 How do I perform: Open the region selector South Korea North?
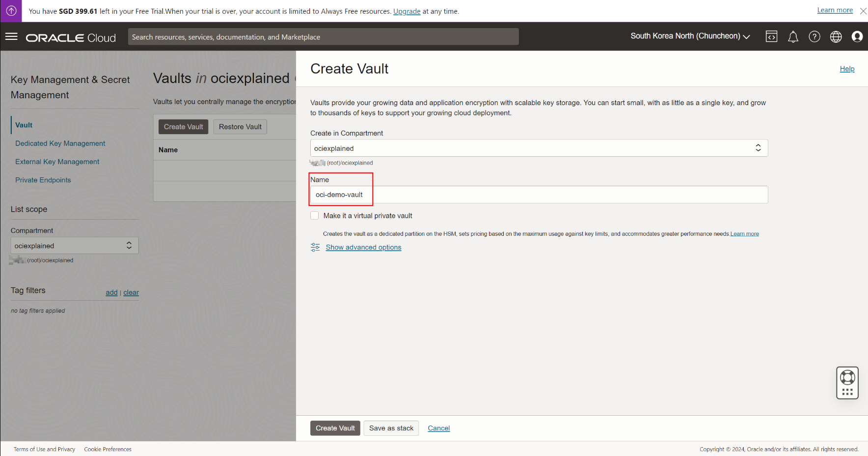click(x=690, y=36)
